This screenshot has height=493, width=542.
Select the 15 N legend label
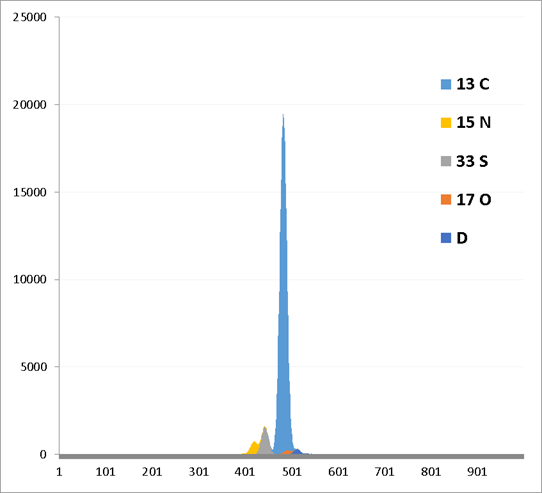(474, 123)
